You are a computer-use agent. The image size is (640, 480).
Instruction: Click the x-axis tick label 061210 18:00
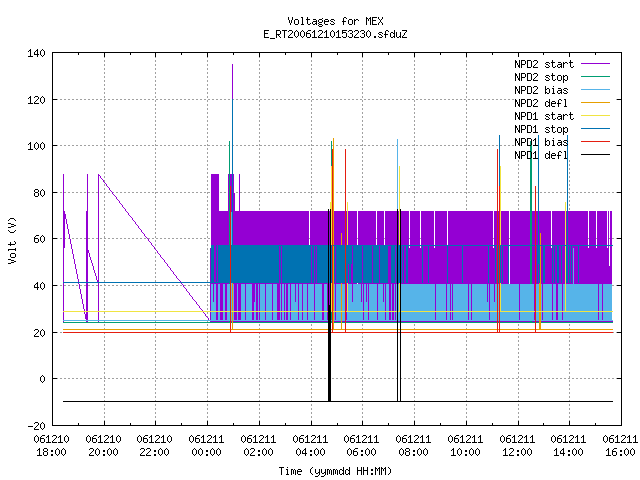[x=51, y=446]
